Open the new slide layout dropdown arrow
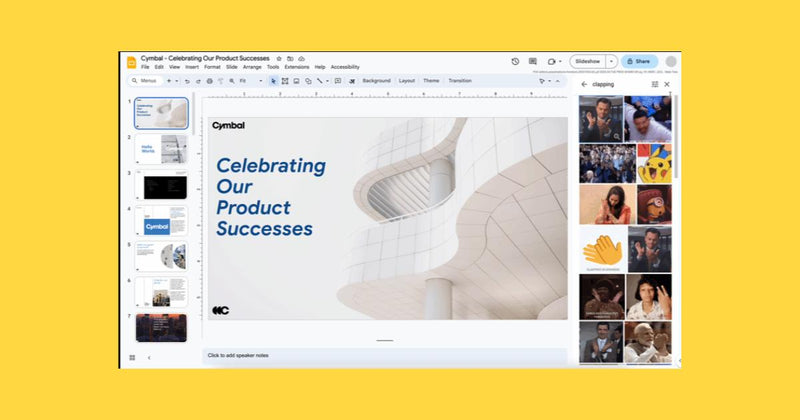 click(x=177, y=81)
